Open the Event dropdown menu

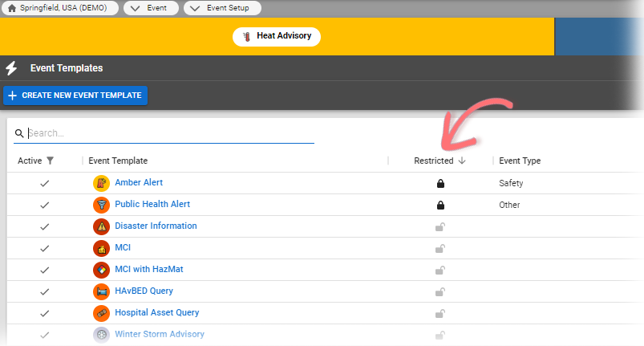pyautogui.click(x=151, y=8)
